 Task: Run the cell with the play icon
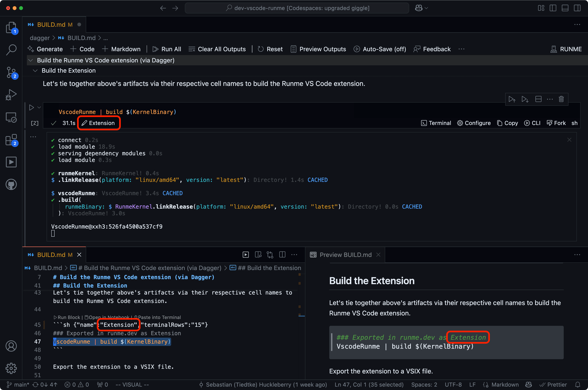pos(31,107)
